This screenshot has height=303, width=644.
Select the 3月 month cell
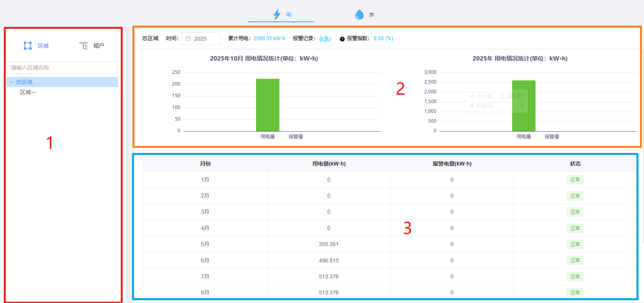point(205,212)
